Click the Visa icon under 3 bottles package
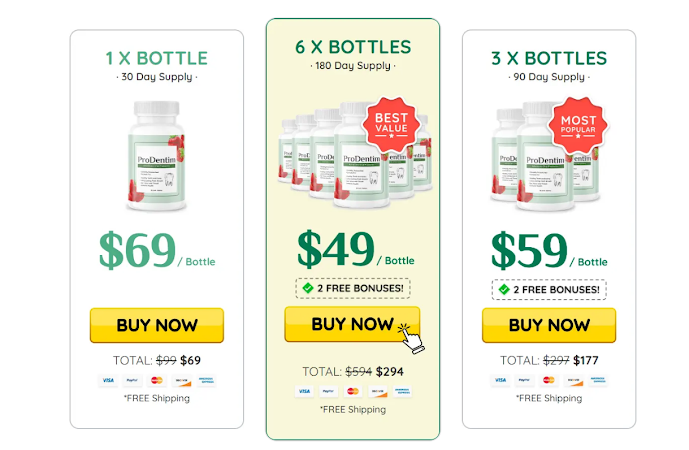 tap(500, 380)
